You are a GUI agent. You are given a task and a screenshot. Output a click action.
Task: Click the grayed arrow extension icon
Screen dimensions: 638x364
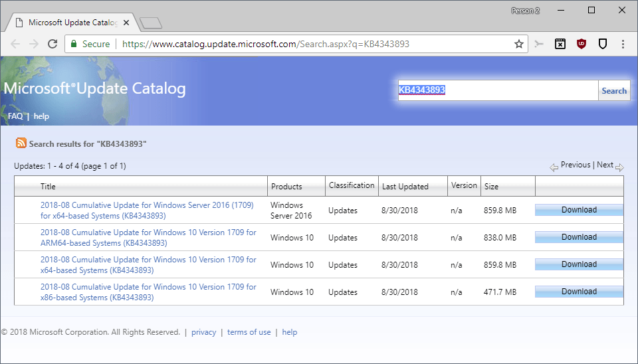point(539,44)
